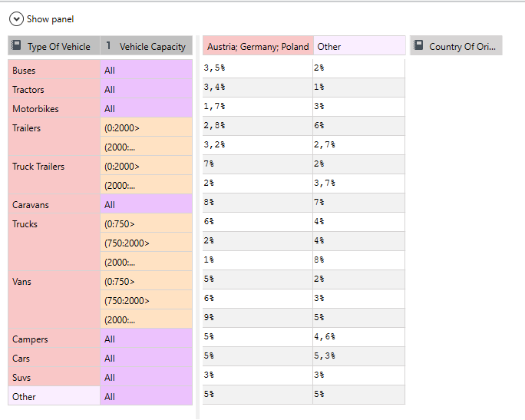Select the Suvs vehicle row
This screenshot has width=525, height=420.
point(54,376)
